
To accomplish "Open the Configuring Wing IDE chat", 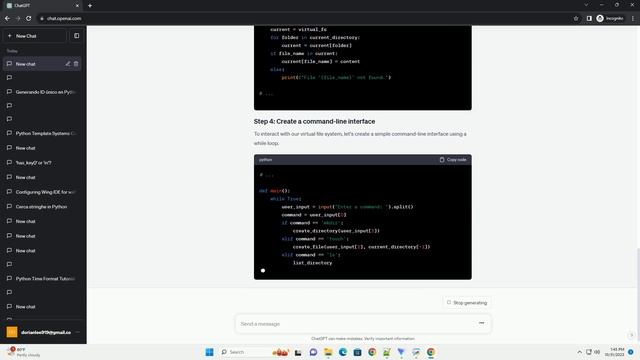I will pos(42,192).
